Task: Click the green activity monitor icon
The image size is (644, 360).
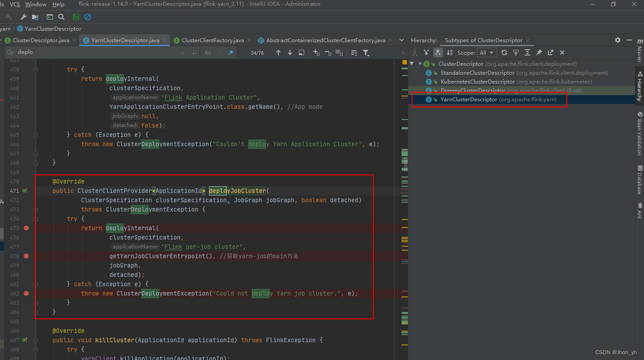Action: click(76, 17)
